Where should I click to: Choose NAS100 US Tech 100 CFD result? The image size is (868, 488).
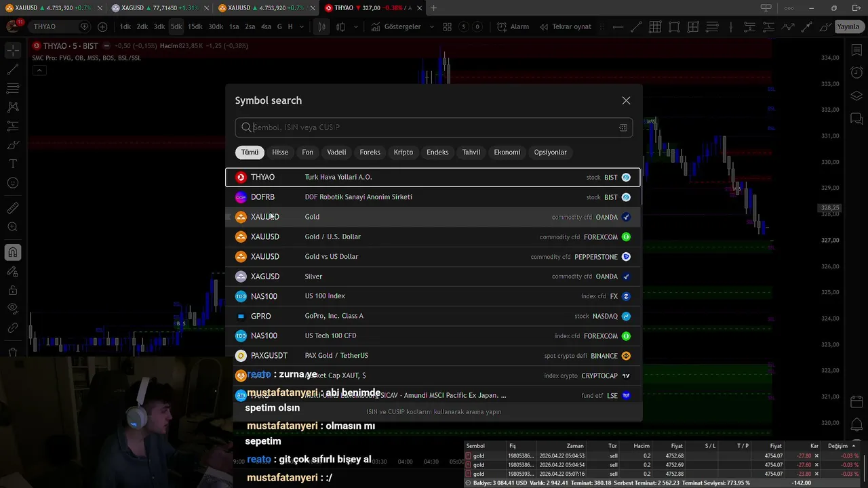(433, 336)
